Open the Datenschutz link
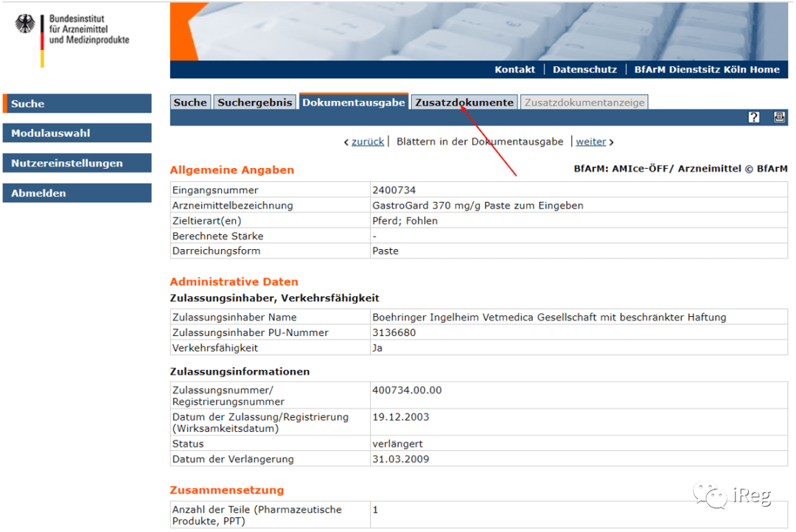The height and width of the screenshot is (532, 796). click(x=584, y=69)
